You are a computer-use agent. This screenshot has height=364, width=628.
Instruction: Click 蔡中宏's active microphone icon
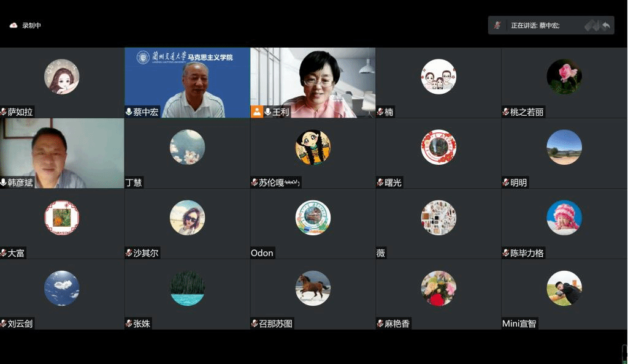point(129,112)
